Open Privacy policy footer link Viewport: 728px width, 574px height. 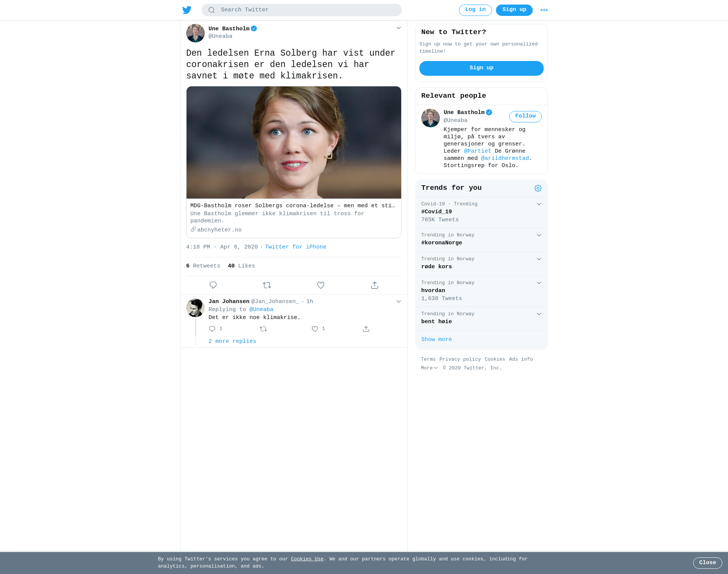pos(460,360)
